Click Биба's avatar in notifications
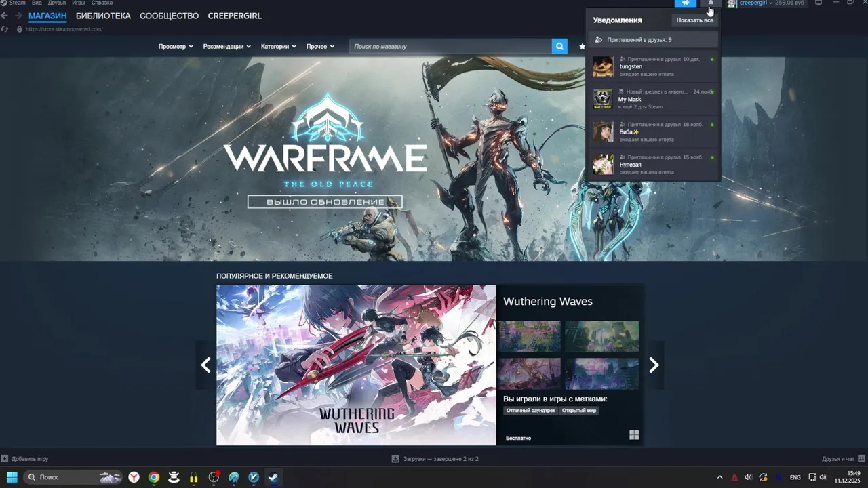Screen dimensions: 868x488 [x=603, y=131]
